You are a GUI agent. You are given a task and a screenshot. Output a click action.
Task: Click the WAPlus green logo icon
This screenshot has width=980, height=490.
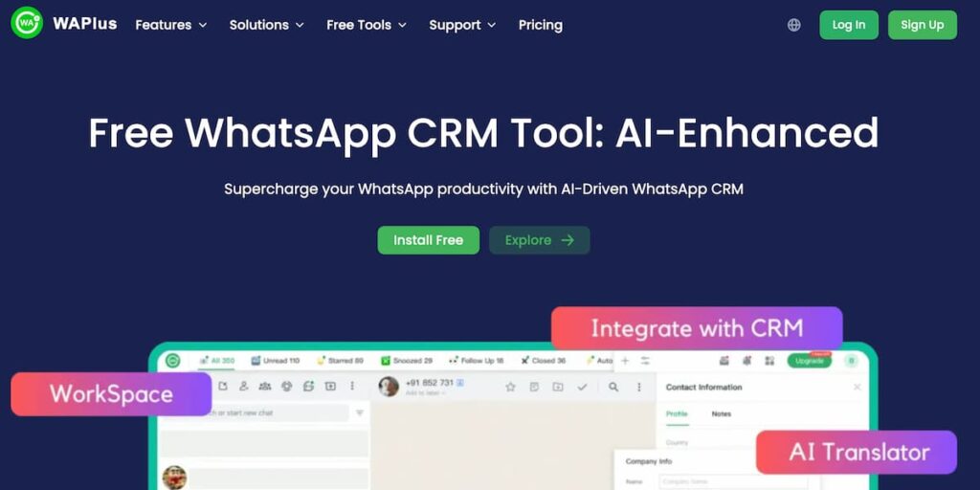(27, 23)
